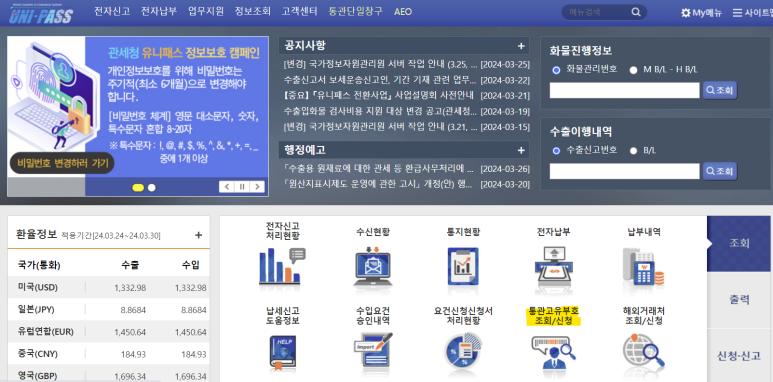Show next banner slide
Screen dimensions: 773x382
click(x=257, y=187)
